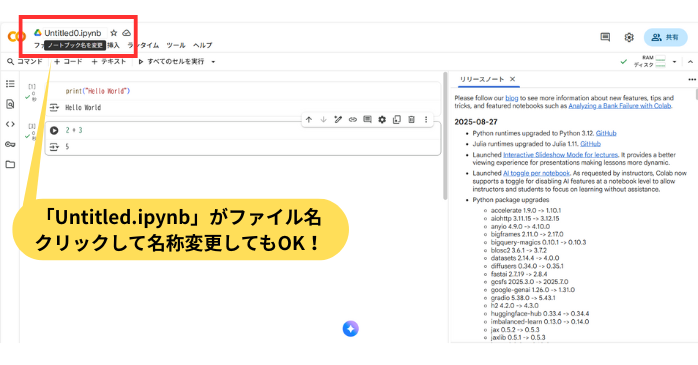Click the execution count [1] label
Image resolution: width=698 pixels, height=365 pixels.
click(x=32, y=86)
